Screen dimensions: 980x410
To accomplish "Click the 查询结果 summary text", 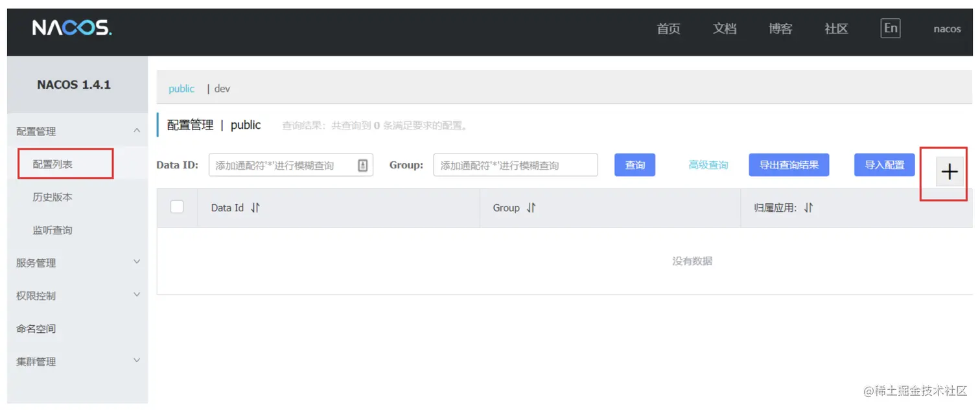I will click(x=375, y=126).
